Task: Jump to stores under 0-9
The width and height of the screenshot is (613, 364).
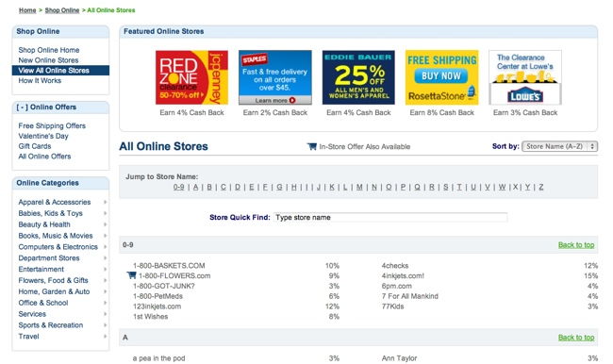Action: pyautogui.click(x=178, y=187)
